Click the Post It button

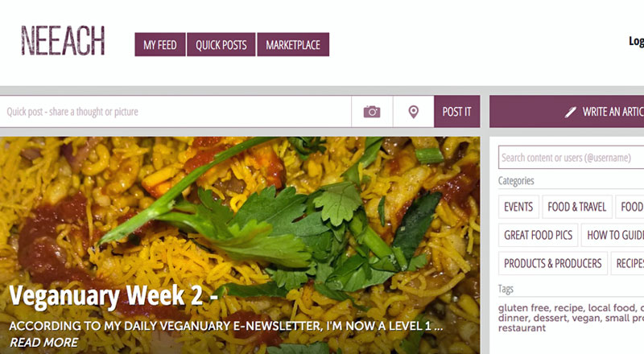click(x=456, y=111)
